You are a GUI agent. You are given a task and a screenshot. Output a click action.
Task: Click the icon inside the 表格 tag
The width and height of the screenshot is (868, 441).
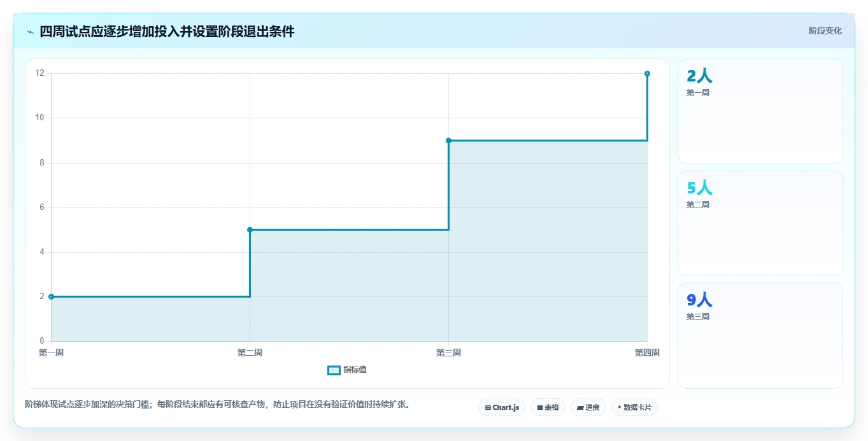tap(540, 407)
